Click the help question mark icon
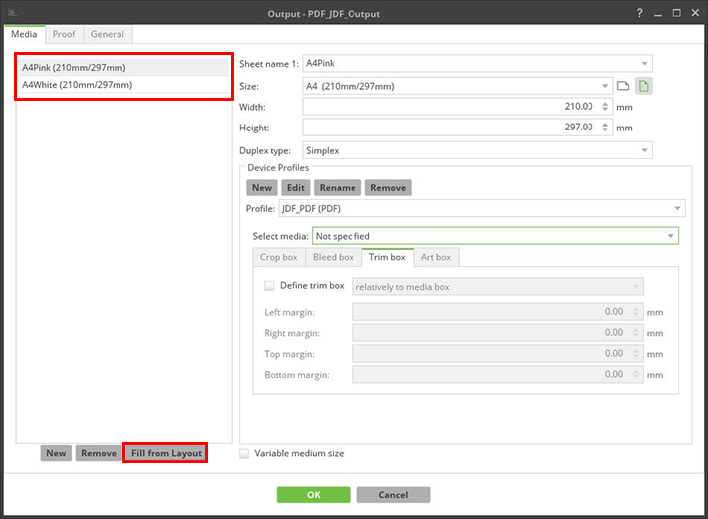Viewport: 708px width, 519px height. (x=639, y=13)
